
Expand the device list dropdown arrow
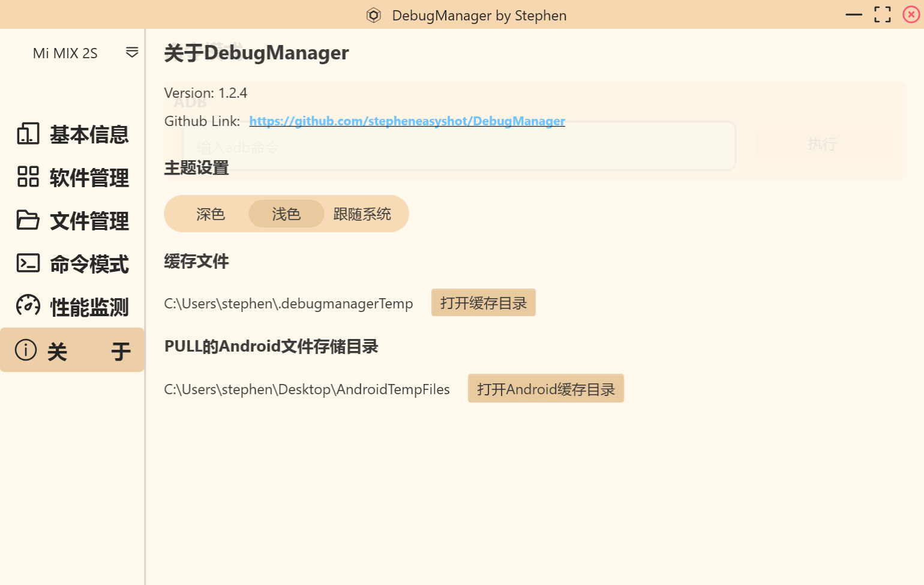(x=132, y=53)
